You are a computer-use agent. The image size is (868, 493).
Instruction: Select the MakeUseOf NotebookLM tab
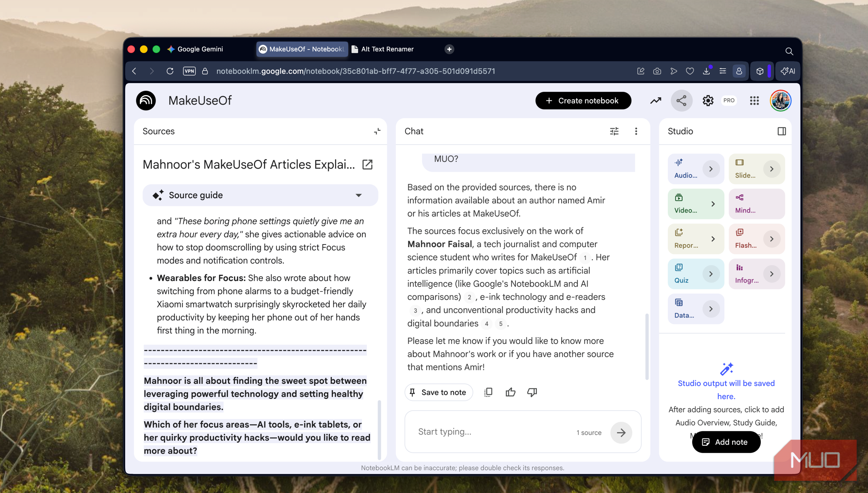pos(302,49)
